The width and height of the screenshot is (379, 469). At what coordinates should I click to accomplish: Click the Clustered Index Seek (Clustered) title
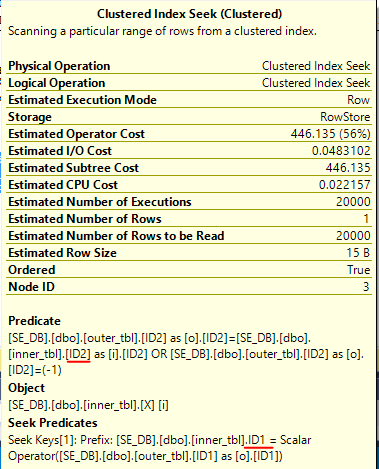(189, 14)
